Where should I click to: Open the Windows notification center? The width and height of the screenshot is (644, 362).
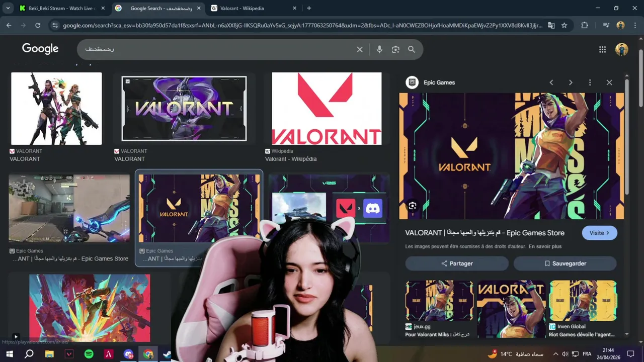pyautogui.click(x=630, y=354)
